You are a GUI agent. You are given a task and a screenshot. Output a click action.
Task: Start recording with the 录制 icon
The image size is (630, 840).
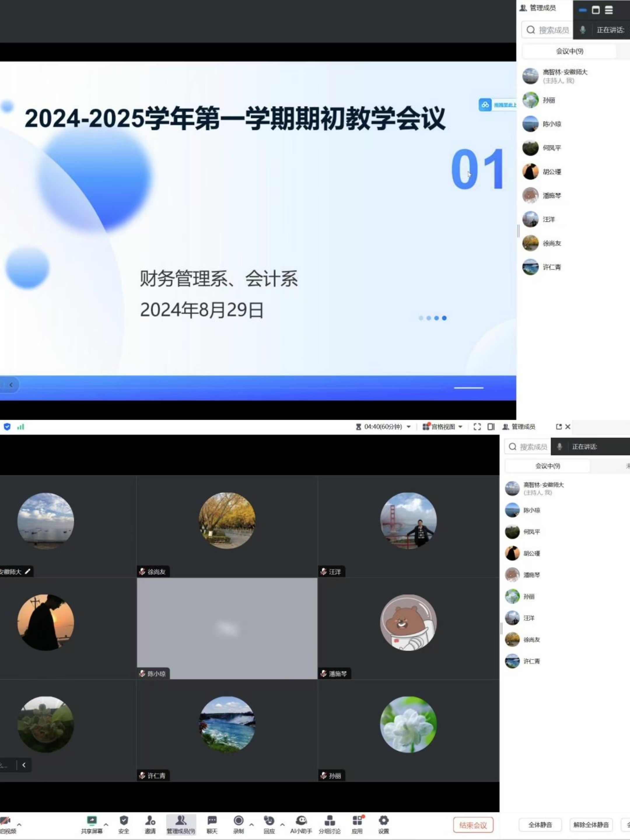click(x=239, y=821)
